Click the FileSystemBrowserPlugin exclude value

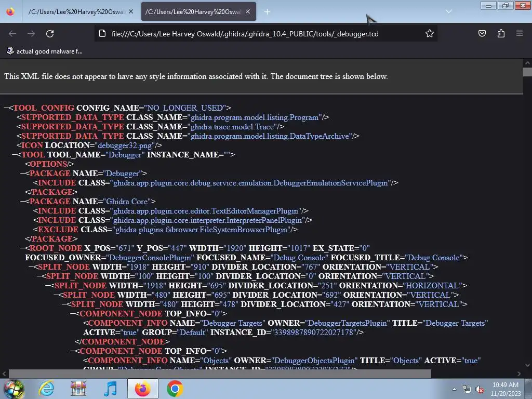click(202, 230)
